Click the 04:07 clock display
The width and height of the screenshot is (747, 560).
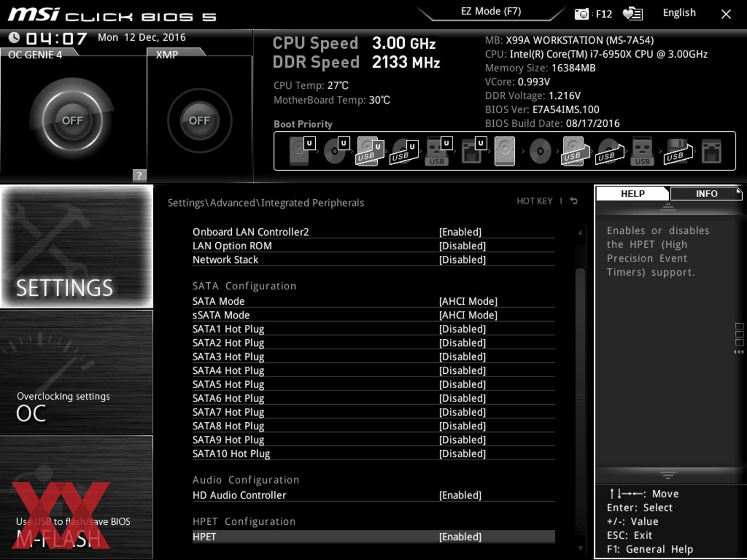point(57,38)
